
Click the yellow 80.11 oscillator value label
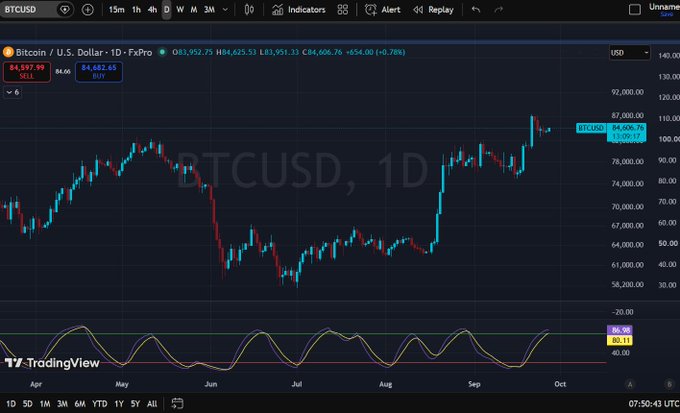tap(620, 340)
